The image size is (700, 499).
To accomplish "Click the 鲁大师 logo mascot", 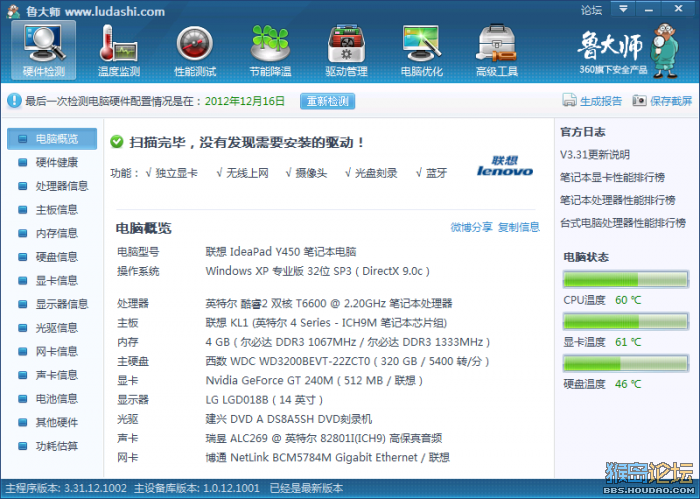I will click(665, 51).
